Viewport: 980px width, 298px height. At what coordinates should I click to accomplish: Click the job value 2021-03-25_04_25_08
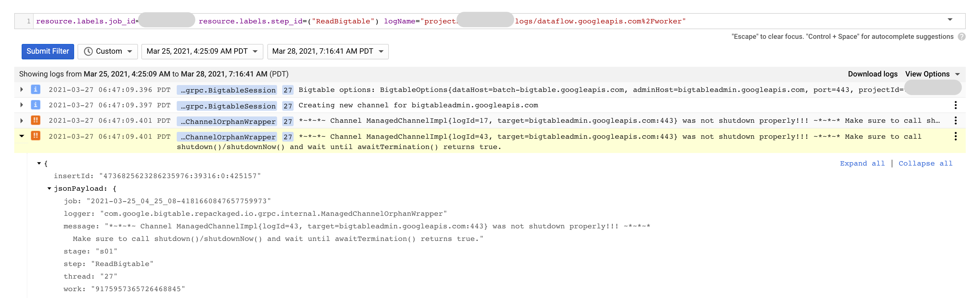click(x=179, y=201)
